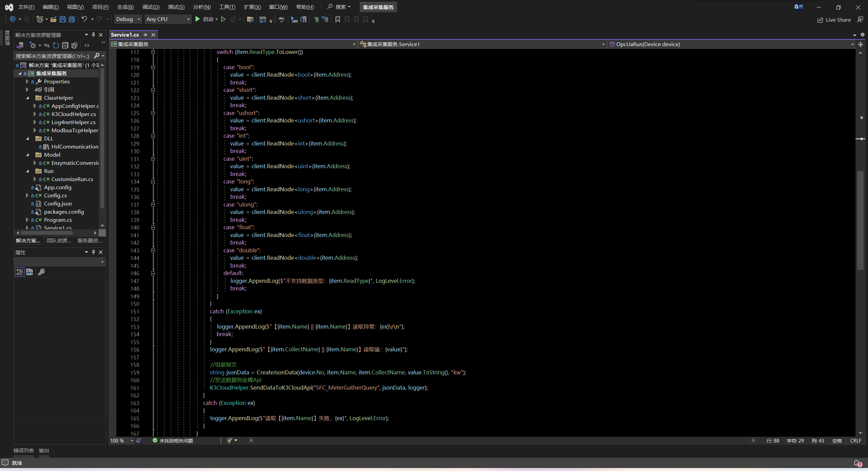This screenshot has height=471, width=868.
Task: Switch to the 服务器资... tab
Action: pos(90,240)
